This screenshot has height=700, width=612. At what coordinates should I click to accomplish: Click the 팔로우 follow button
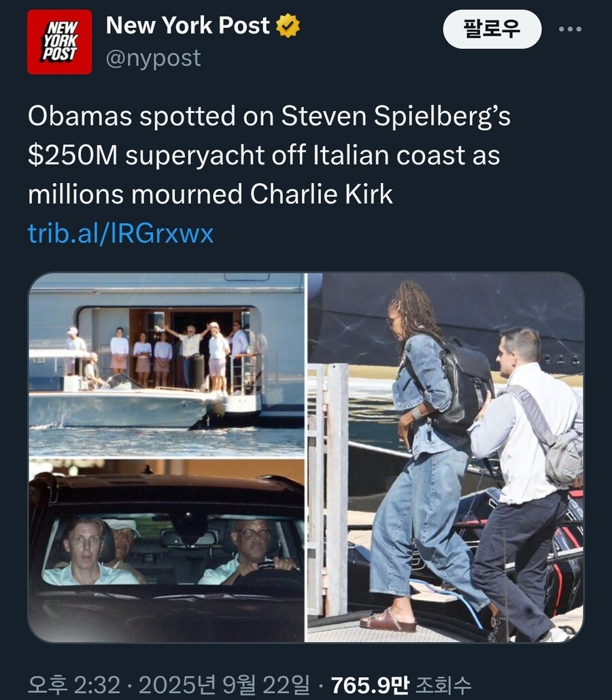[492, 29]
